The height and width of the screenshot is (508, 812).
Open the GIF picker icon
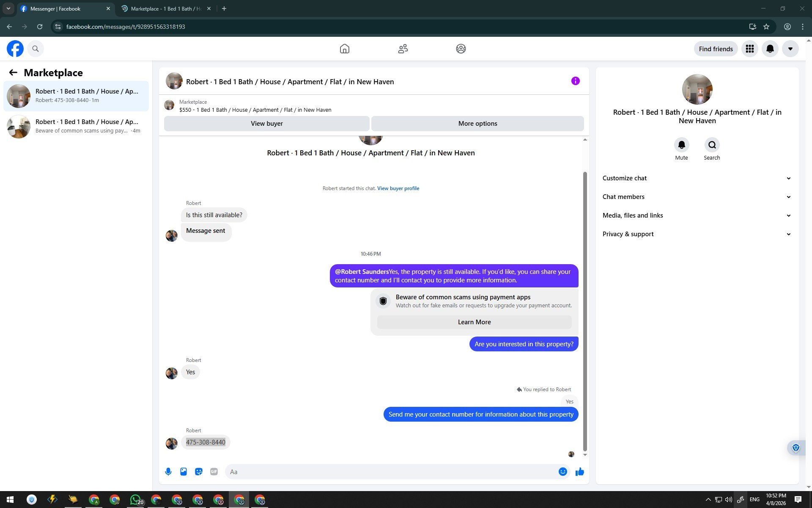point(214,472)
